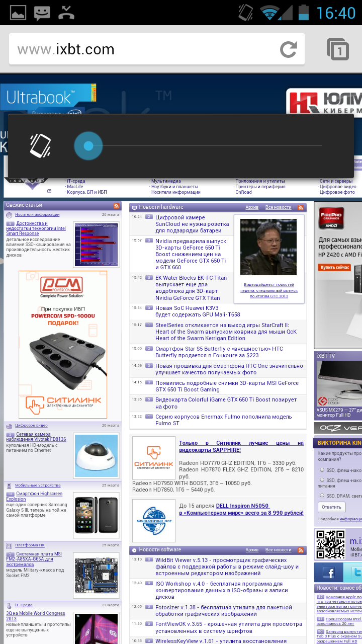Open the m.ixbt QR code image
Screen dimensions: 362x644
(x=330, y=544)
